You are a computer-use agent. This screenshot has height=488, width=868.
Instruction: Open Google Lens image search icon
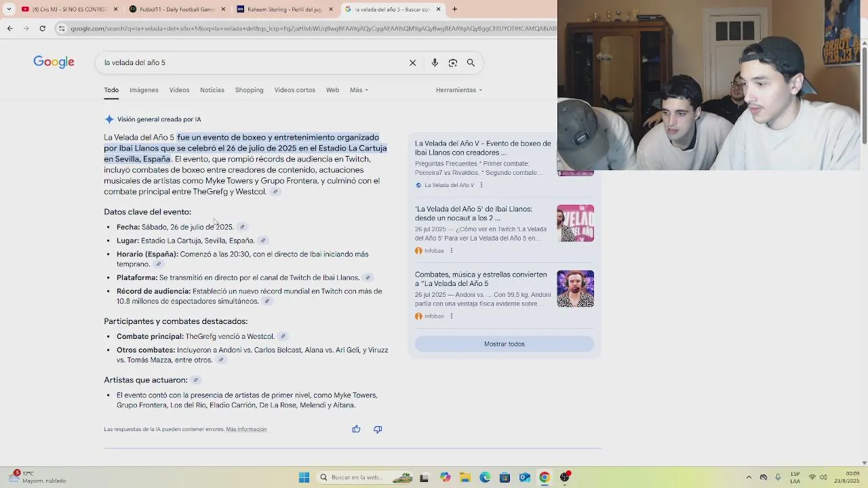coord(452,62)
